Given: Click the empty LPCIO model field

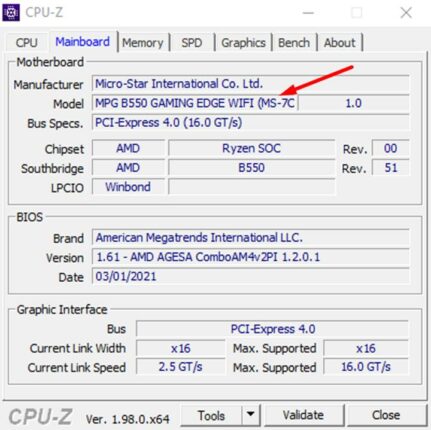Looking at the screenshot, I should click(x=251, y=187).
